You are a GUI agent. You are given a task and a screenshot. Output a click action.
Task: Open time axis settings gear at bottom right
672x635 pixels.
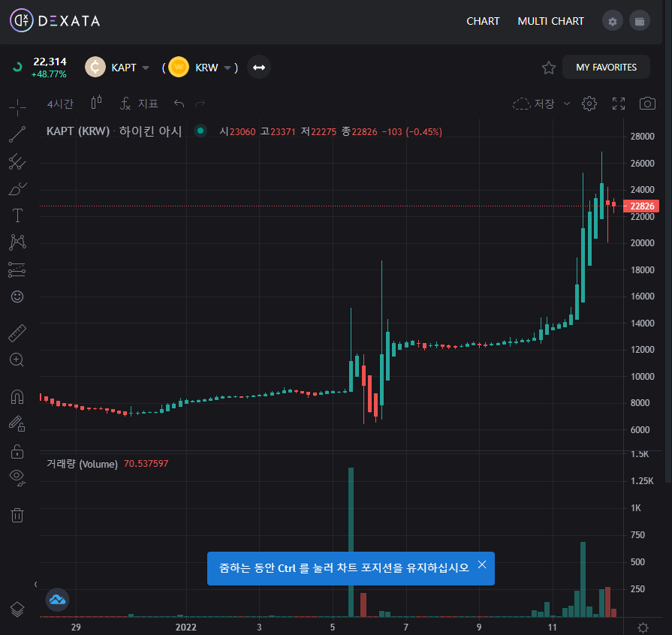(x=643, y=627)
